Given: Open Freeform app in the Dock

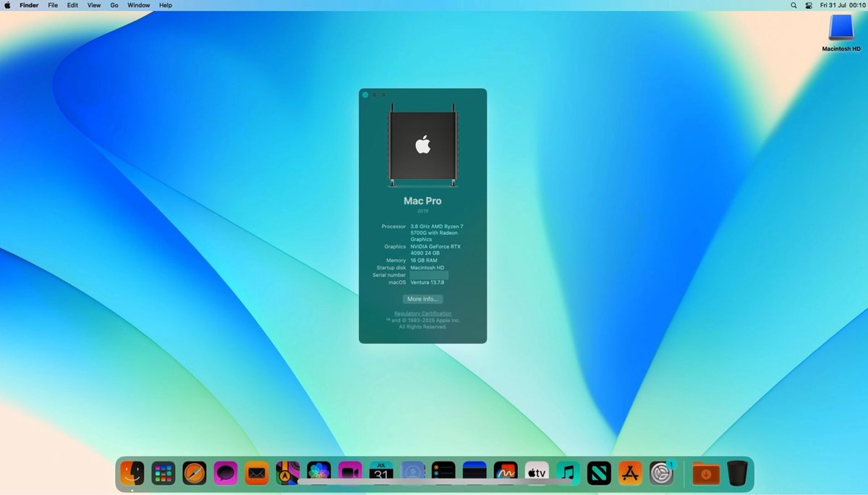Looking at the screenshot, I should (506, 473).
